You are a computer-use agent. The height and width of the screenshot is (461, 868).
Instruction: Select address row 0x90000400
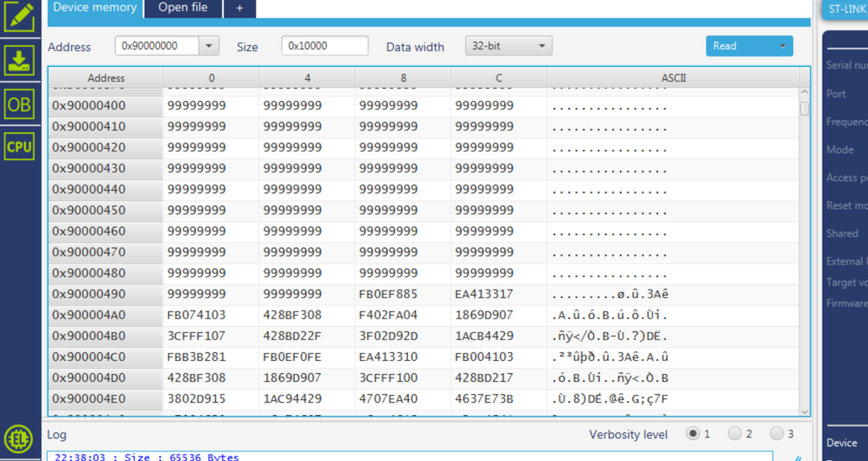click(x=106, y=106)
